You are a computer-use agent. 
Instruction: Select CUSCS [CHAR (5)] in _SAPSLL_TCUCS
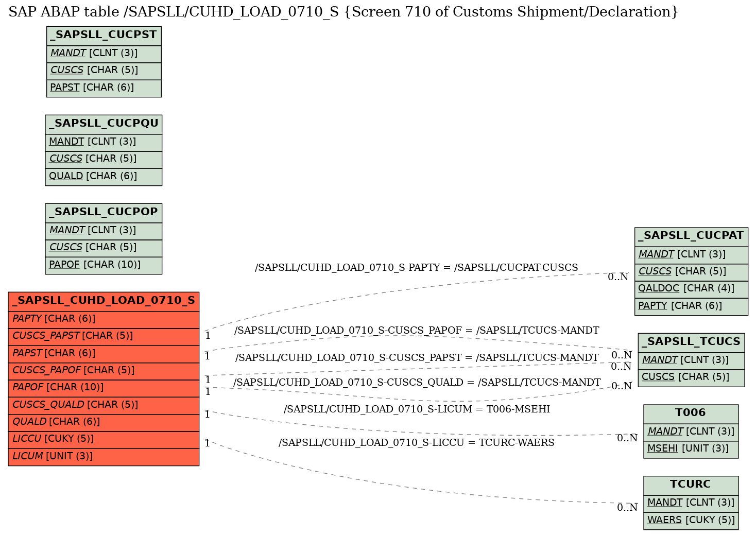tap(691, 377)
